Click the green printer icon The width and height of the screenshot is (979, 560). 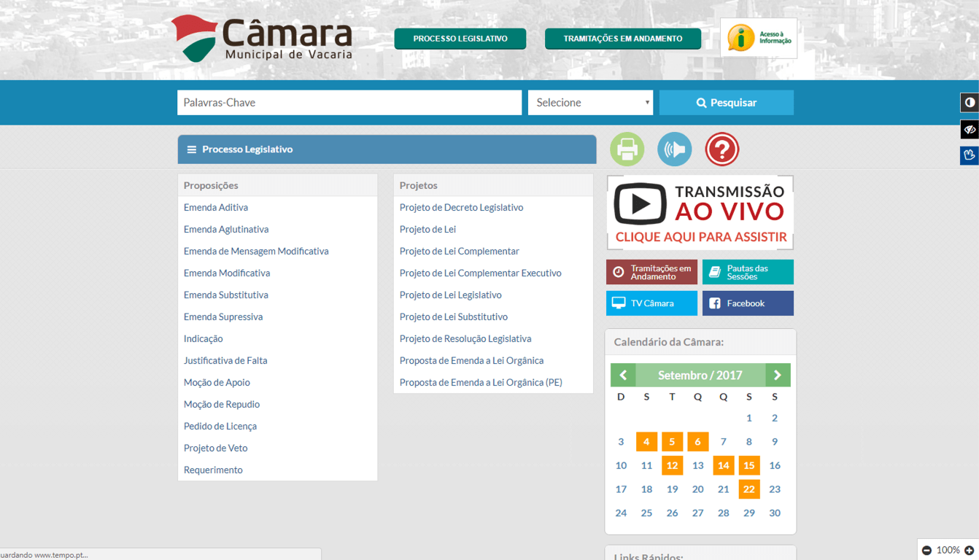click(x=627, y=149)
